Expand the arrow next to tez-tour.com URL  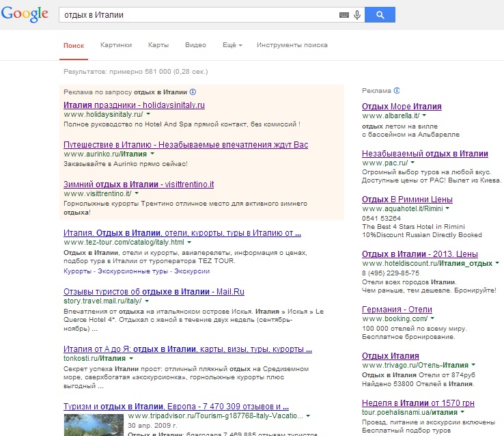(189, 242)
